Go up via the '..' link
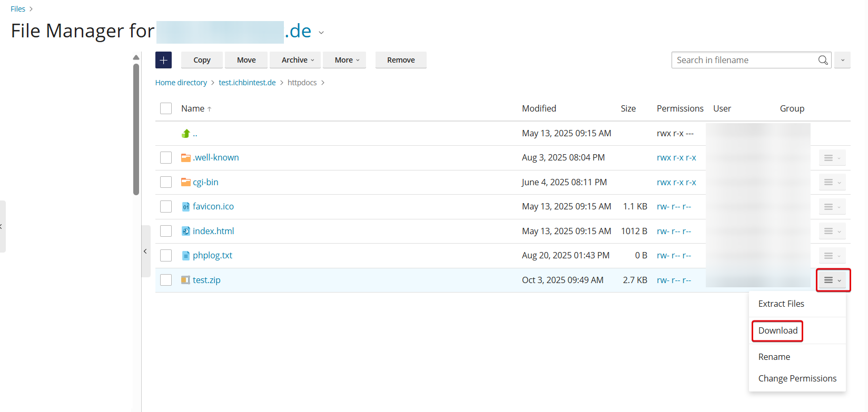 click(195, 134)
